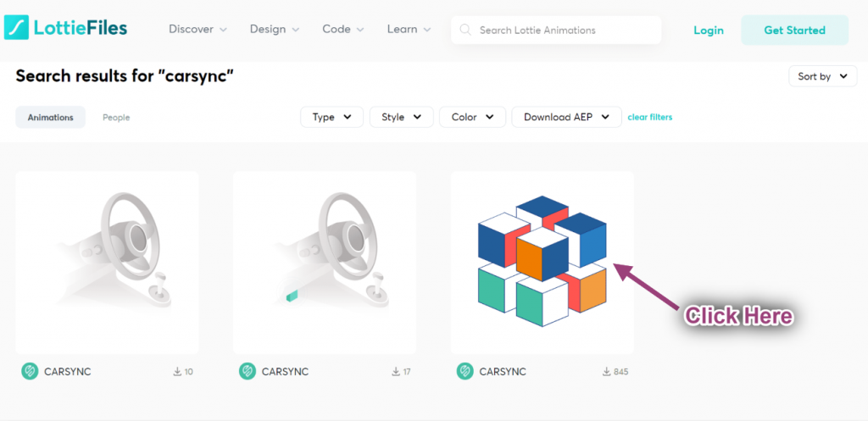Open the Code menu
Viewport: 868px width, 421px height.
343,30
